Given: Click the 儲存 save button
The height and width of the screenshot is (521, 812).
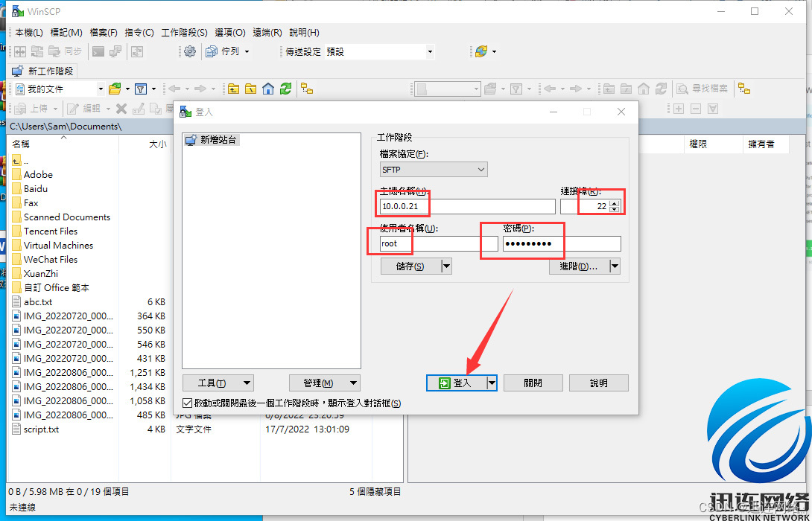Looking at the screenshot, I should (410, 266).
